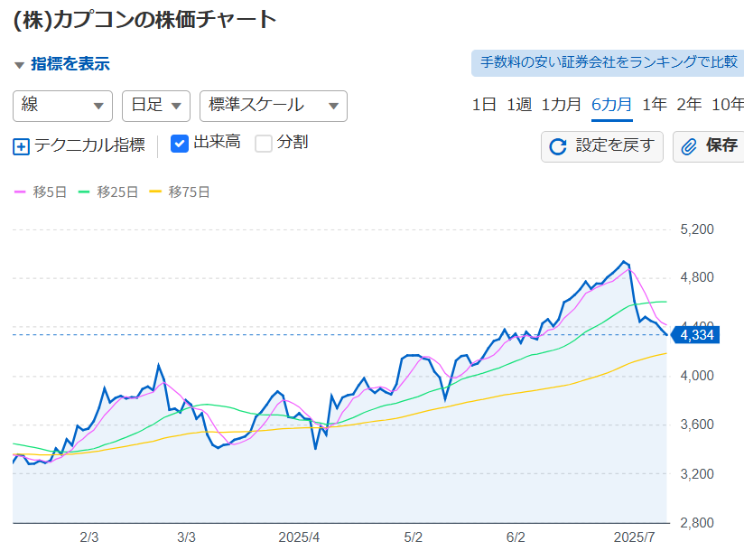Click the 移75日 legend label

click(x=189, y=191)
